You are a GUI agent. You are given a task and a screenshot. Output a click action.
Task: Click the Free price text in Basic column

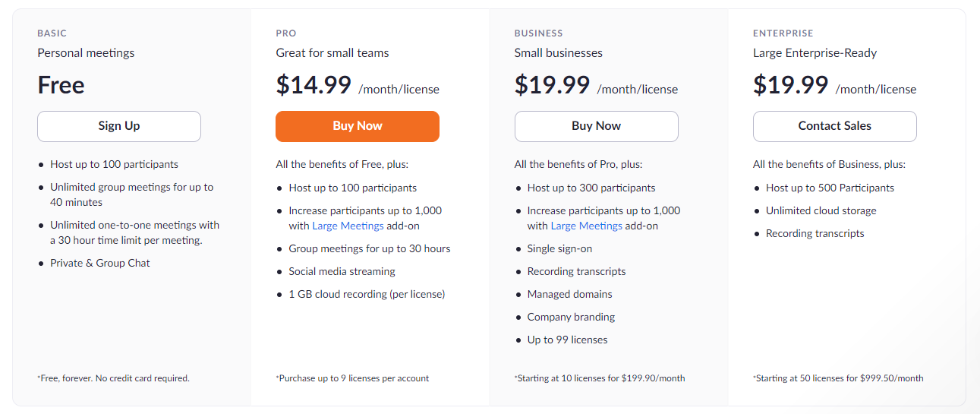pos(61,84)
